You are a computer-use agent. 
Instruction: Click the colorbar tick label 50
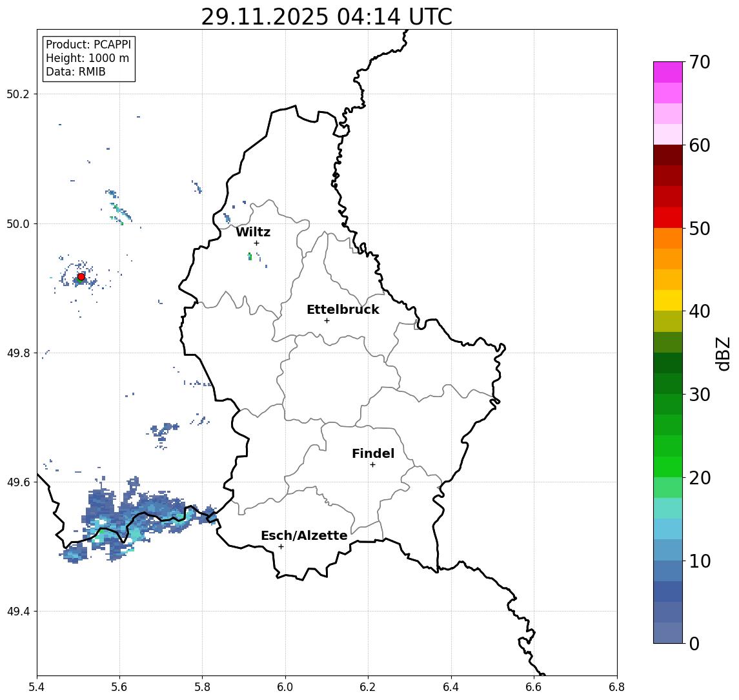[700, 229]
